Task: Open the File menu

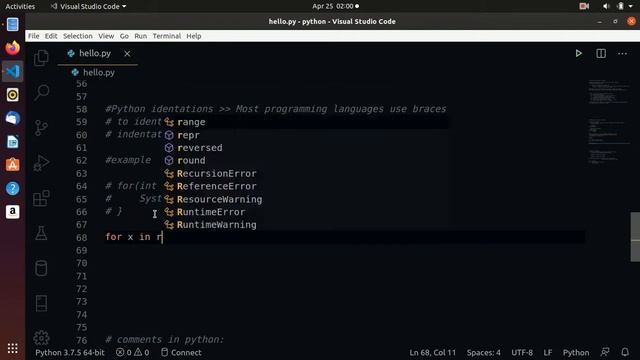Action: tap(33, 36)
